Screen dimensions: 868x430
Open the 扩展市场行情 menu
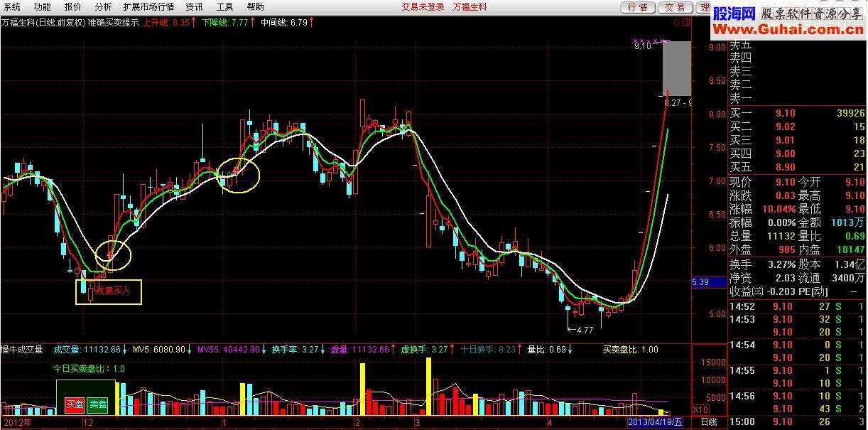[148, 7]
